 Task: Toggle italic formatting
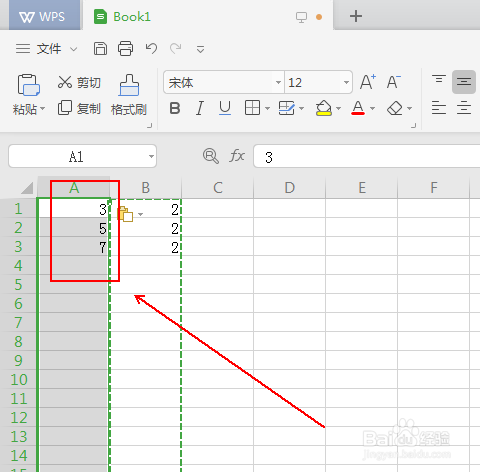(200, 108)
